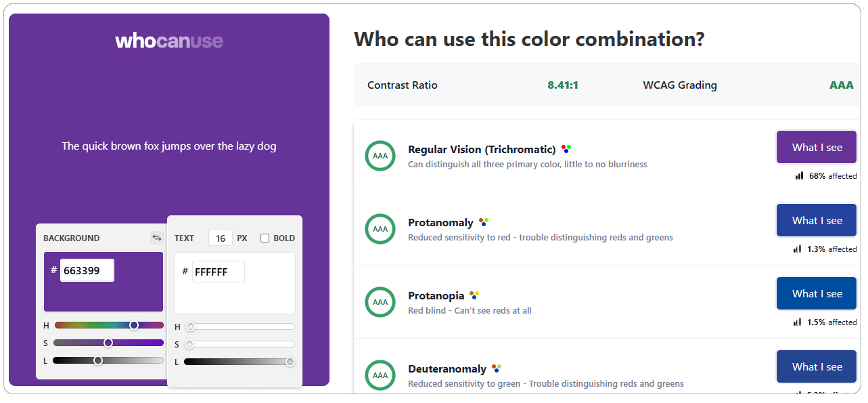Click the text hex color input field
This screenshot has width=868, height=403.
pyautogui.click(x=218, y=272)
